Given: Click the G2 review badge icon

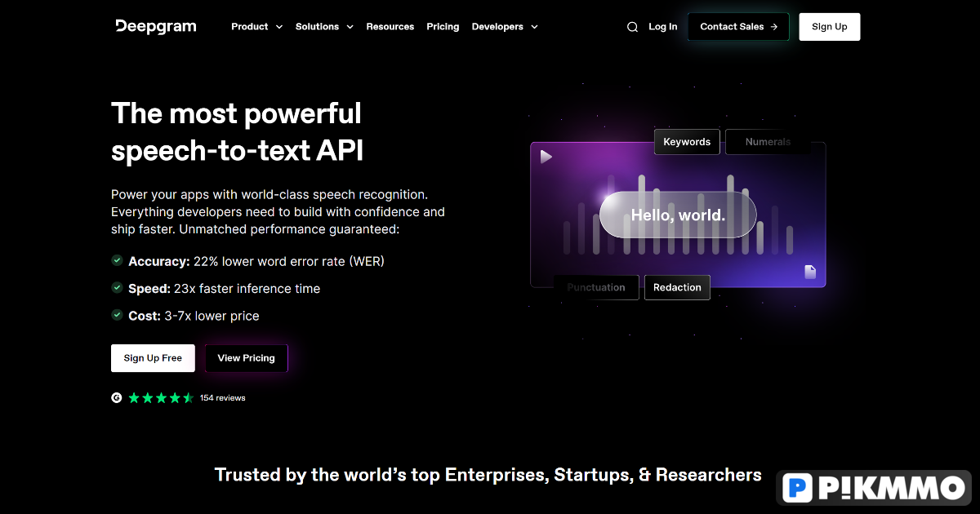Looking at the screenshot, I should pos(117,398).
